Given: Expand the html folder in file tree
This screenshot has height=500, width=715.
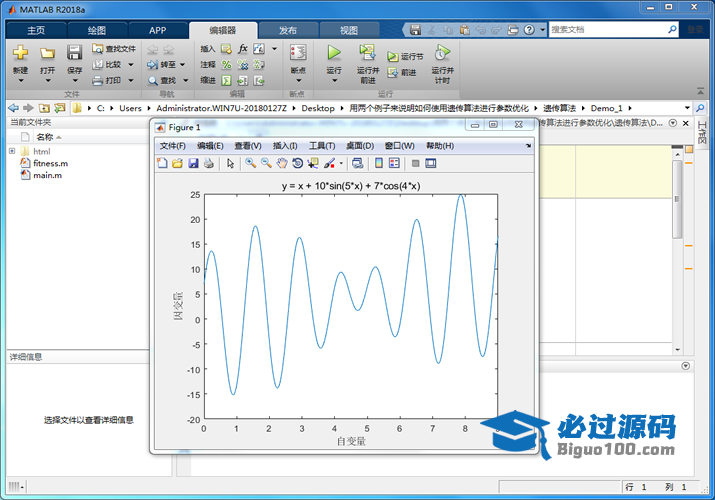Looking at the screenshot, I should [x=12, y=151].
